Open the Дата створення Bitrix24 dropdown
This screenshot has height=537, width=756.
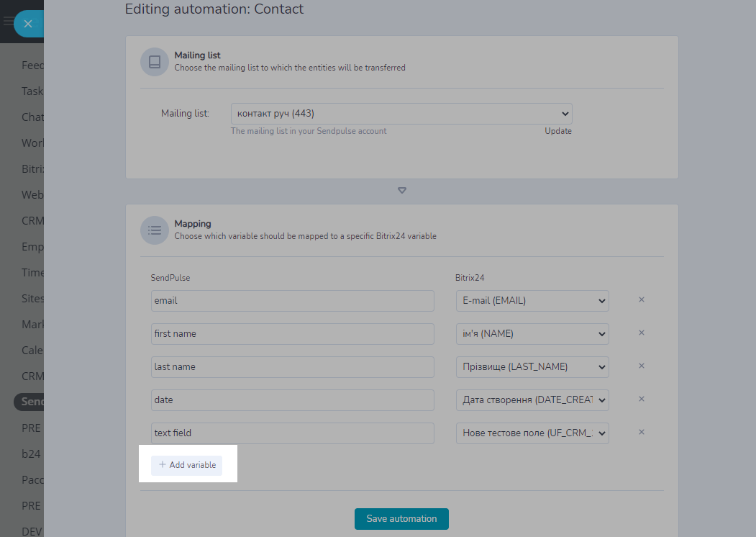pos(532,400)
